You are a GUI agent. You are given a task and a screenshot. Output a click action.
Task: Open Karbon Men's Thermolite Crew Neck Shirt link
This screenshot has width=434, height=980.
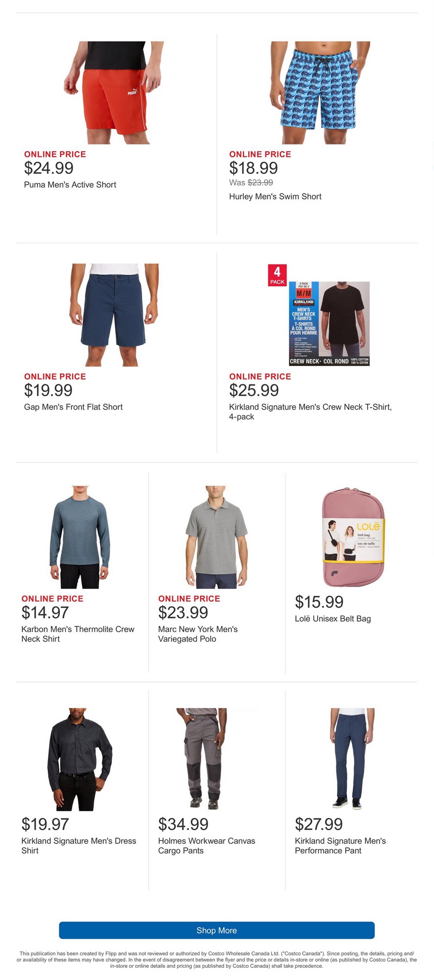point(78,634)
